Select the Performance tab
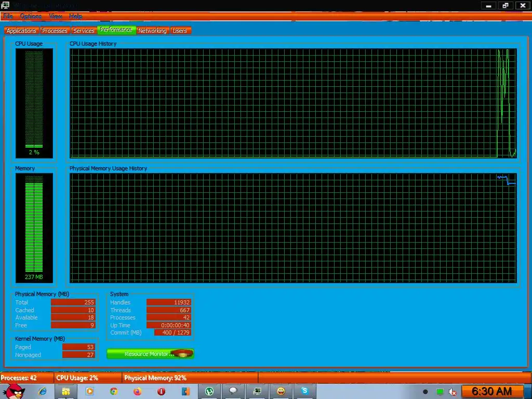The height and width of the screenshot is (399, 532). pos(116,30)
